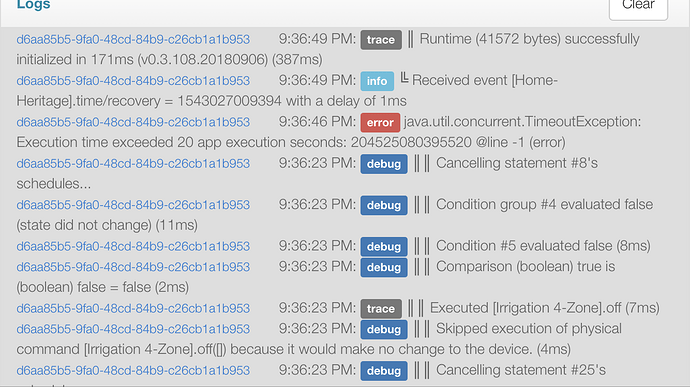This screenshot has width=690, height=387.
Task: Open the ID link on TimeoutException error entry
Action: pyautogui.click(x=133, y=122)
